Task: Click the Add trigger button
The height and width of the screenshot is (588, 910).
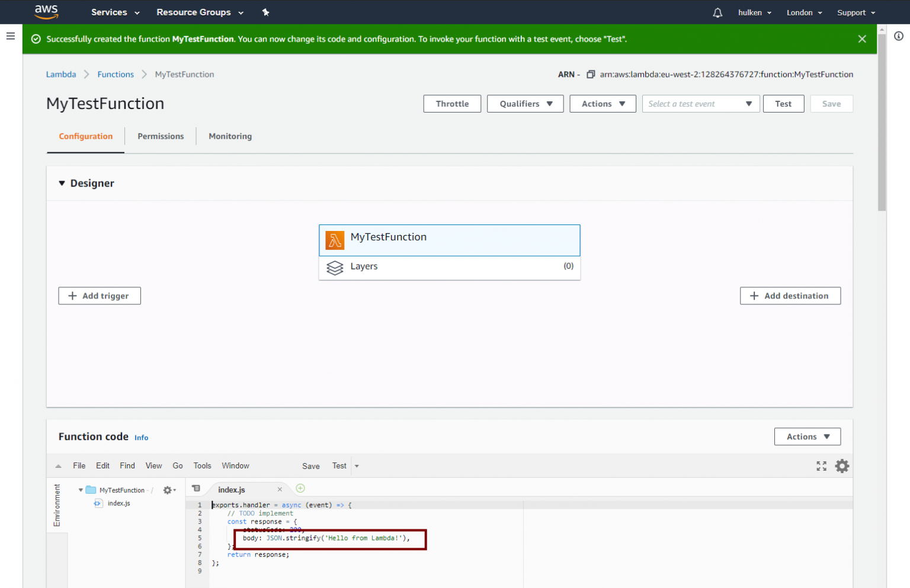Action: tap(99, 295)
